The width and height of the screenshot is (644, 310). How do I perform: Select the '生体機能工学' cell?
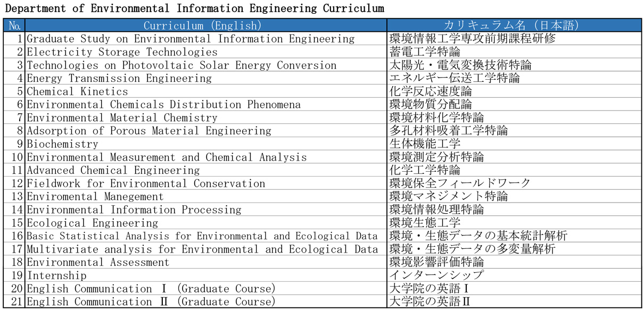[514, 144]
